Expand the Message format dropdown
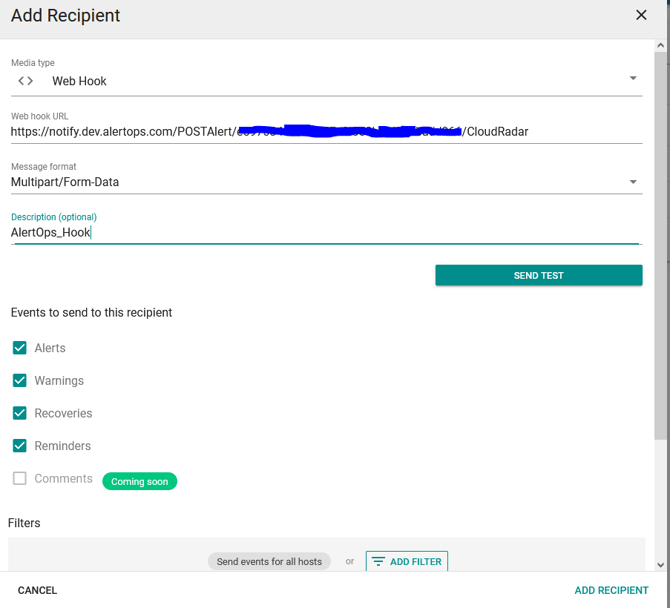The image size is (670, 608). (633, 182)
